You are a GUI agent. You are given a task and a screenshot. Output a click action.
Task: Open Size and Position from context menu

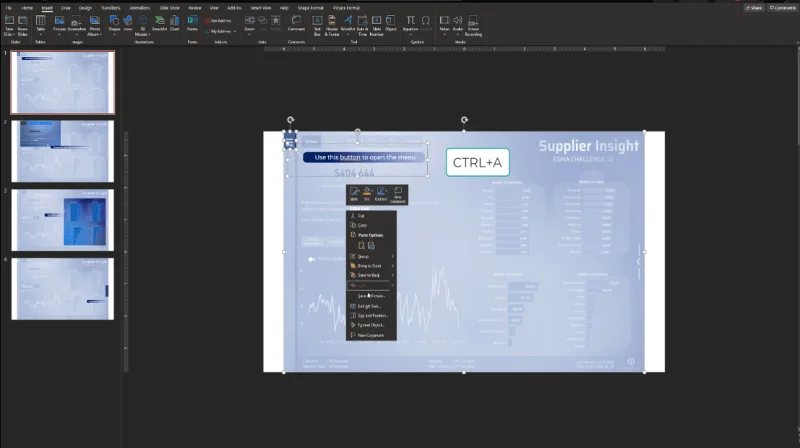pyautogui.click(x=371, y=316)
